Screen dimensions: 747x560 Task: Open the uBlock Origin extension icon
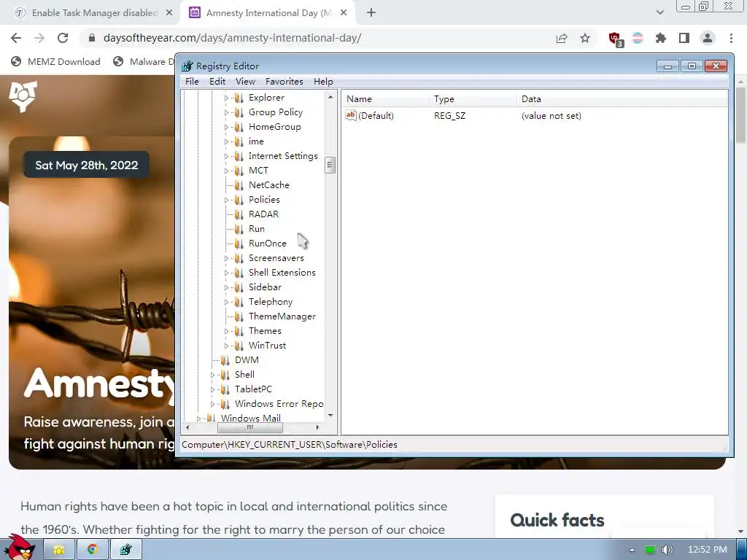pos(616,39)
